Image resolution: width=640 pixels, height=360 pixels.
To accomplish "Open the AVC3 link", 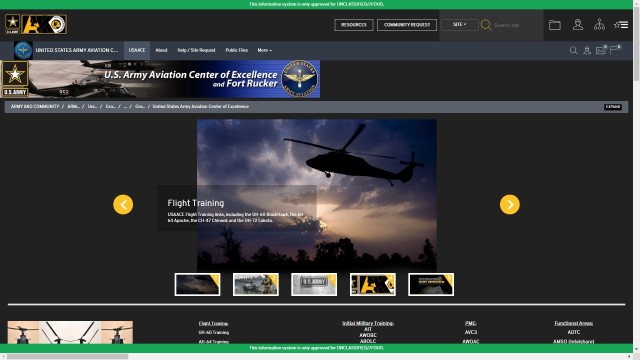I will point(471,332).
